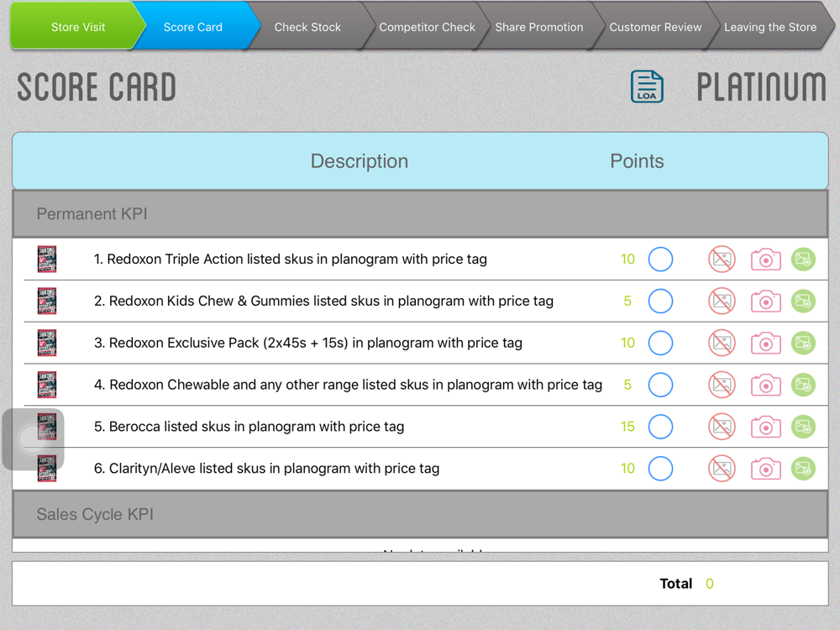Collapse the Permanent KPI section header
Viewport: 840px width, 630px height.
(420, 214)
